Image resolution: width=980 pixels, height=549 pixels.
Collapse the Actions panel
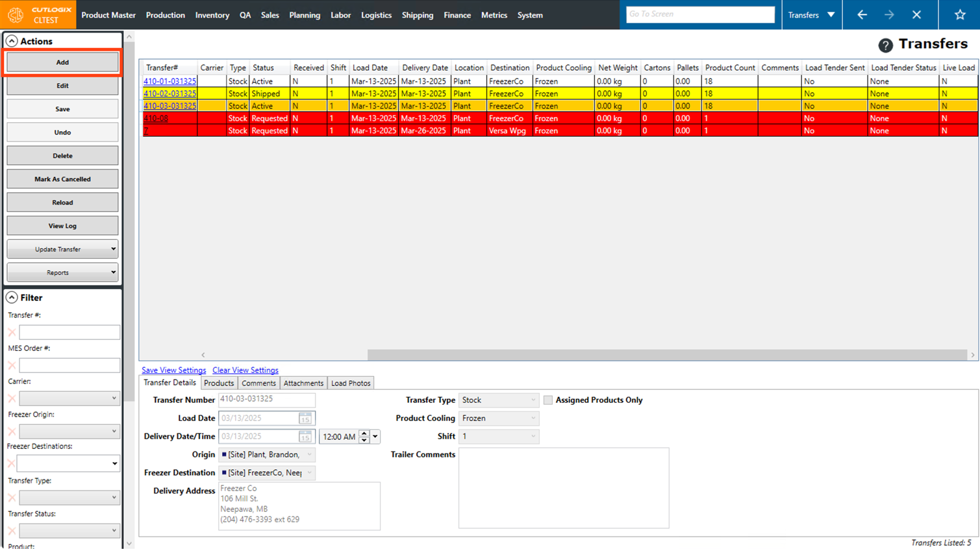[12, 41]
